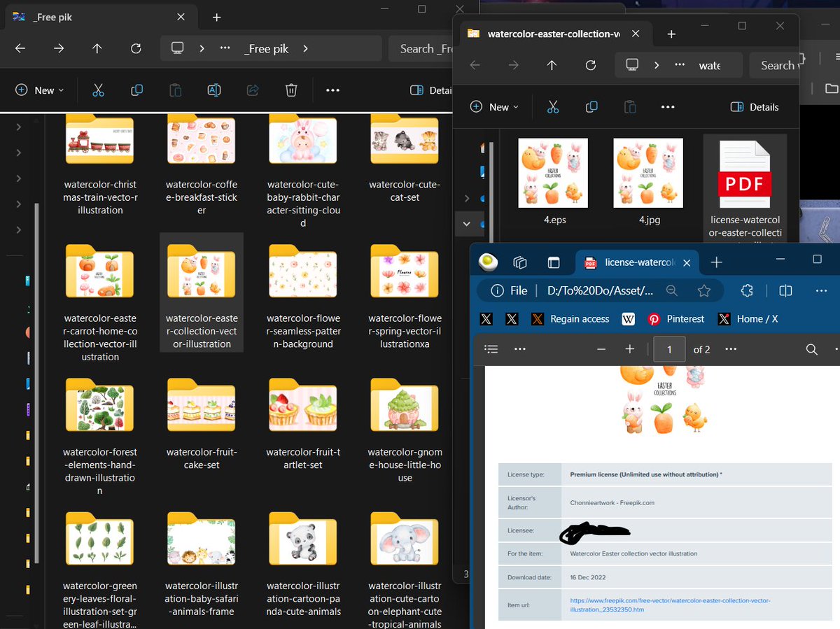Screen dimensions: 840x629
Task: Click chevron after _Free pik in address bar
Action: click(306, 48)
